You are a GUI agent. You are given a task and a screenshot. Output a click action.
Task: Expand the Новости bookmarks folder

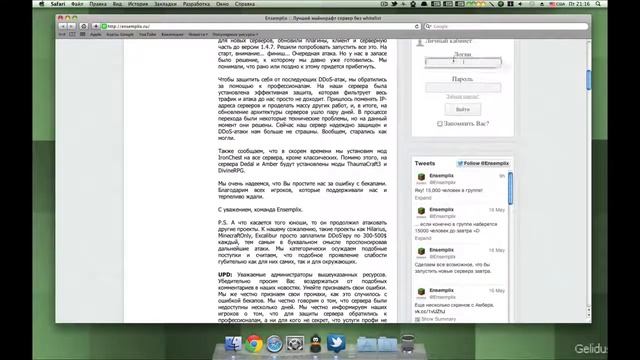198,35
